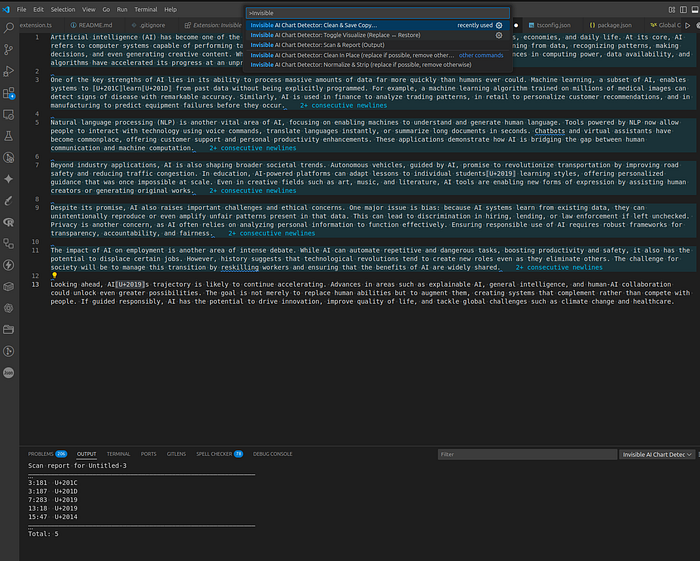
Task: Open the GITLENS panel tab
Action: click(x=176, y=454)
